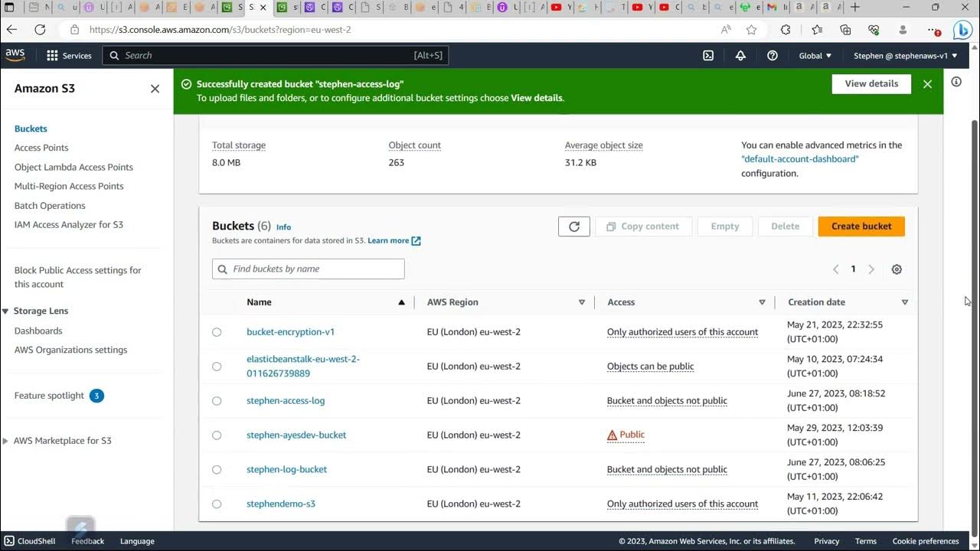This screenshot has width=980, height=551.
Task: Expand AWS Marketplace for S3
Action: coord(6,441)
